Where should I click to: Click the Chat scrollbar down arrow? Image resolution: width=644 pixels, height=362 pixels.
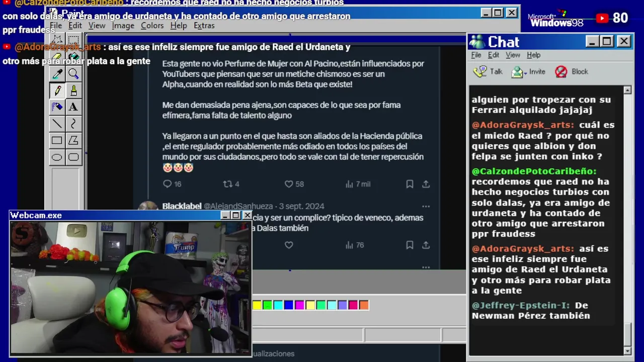point(627,350)
